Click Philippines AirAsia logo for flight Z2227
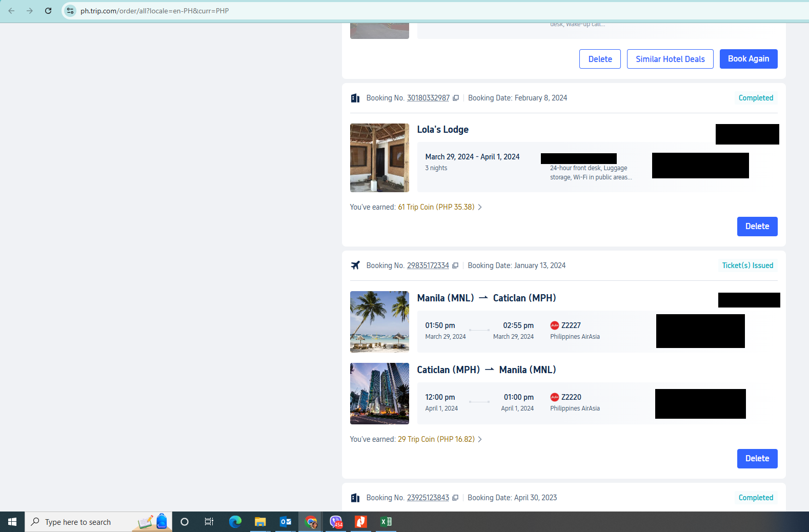The height and width of the screenshot is (532, 809). (554, 325)
